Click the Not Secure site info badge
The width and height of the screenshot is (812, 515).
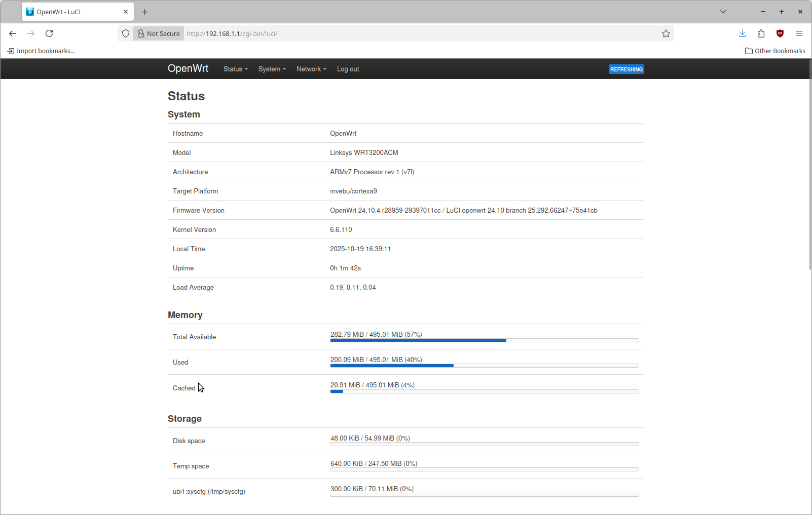pyautogui.click(x=159, y=33)
